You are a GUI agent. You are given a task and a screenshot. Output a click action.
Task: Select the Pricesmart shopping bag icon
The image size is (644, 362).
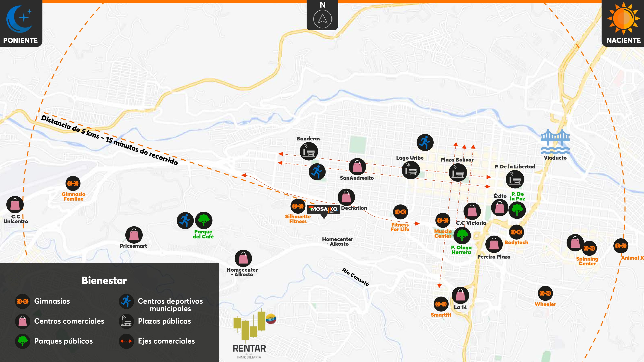point(134,235)
